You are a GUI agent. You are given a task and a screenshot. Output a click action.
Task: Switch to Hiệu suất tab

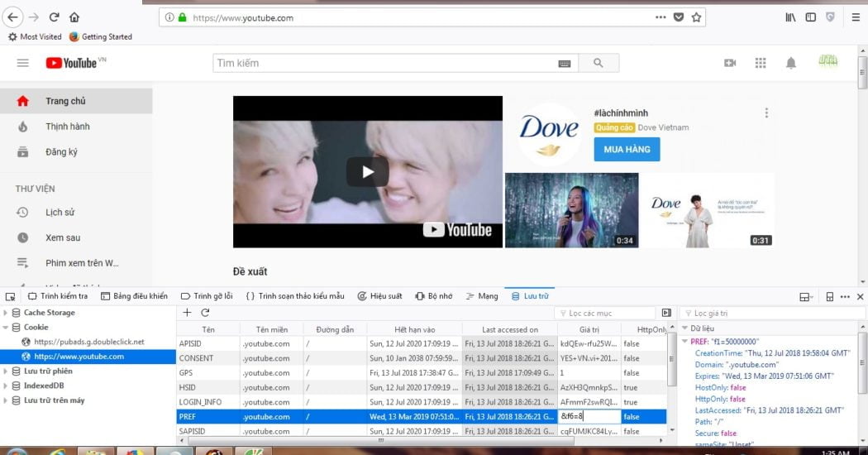[379, 296]
